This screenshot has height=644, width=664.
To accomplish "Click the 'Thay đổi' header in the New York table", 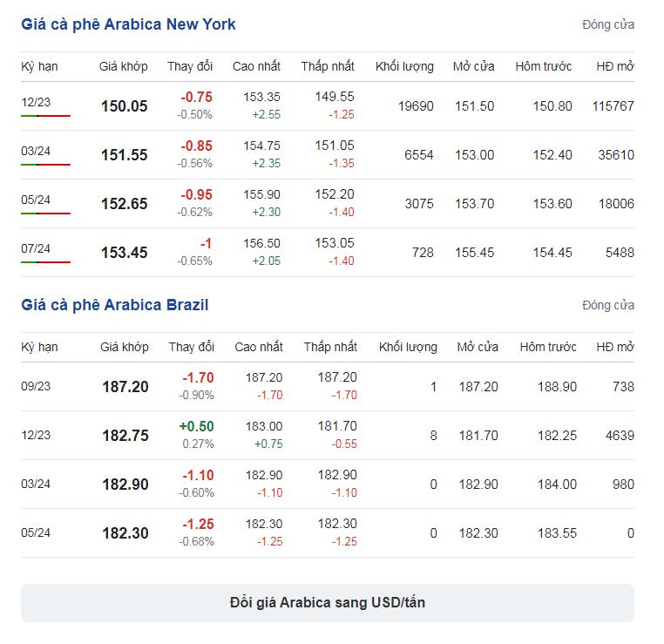I will pyautogui.click(x=190, y=66).
